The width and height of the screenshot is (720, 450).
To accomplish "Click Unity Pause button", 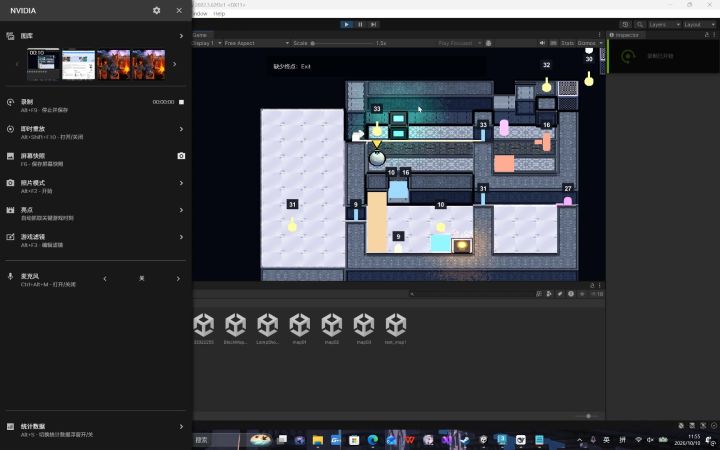I will click(x=360, y=24).
